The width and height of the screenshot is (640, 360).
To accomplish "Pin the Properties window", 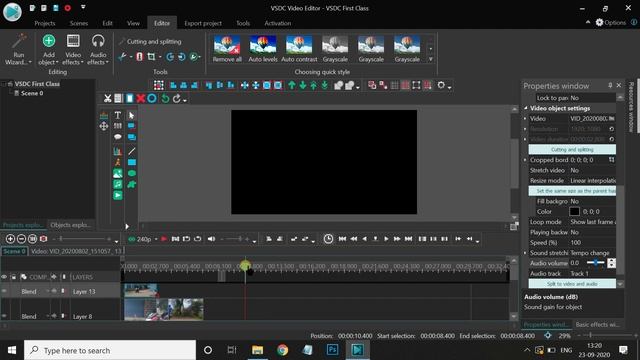I will (x=610, y=85).
